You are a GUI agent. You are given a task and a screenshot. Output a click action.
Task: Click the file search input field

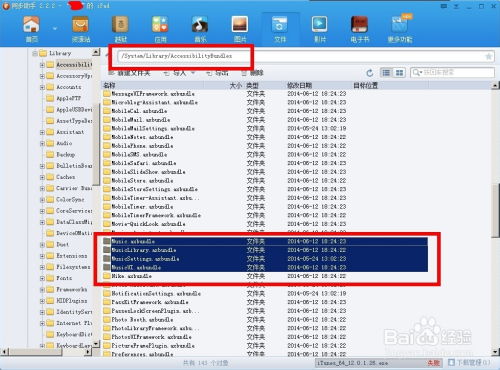tap(452, 72)
